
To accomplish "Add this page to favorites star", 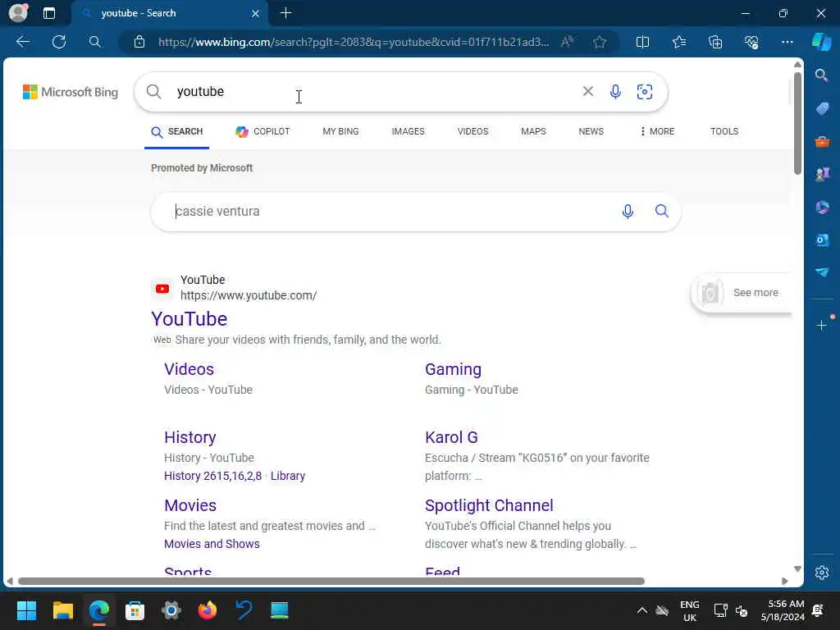I will 600,42.
